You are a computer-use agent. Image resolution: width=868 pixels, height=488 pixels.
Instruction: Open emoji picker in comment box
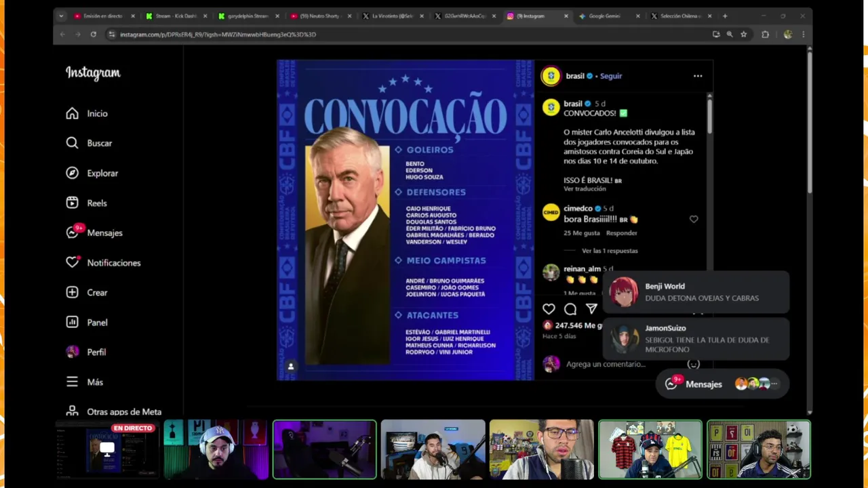pyautogui.click(x=693, y=364)
